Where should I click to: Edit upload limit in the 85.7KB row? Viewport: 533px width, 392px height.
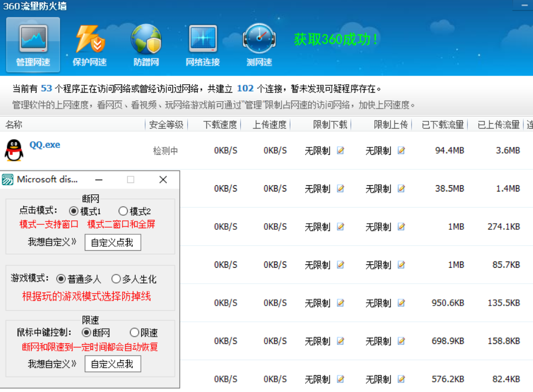[x=401, y=264]
